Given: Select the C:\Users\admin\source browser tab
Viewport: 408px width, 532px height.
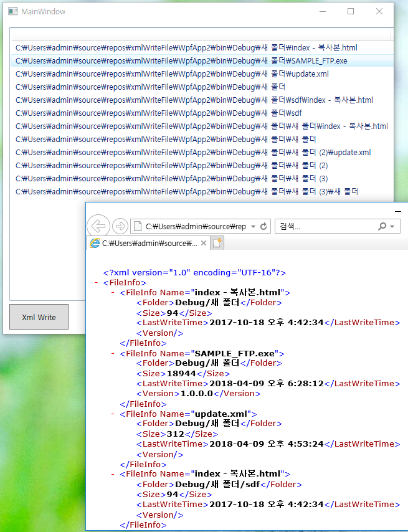Looking at the screenshot, I should 149,244.
